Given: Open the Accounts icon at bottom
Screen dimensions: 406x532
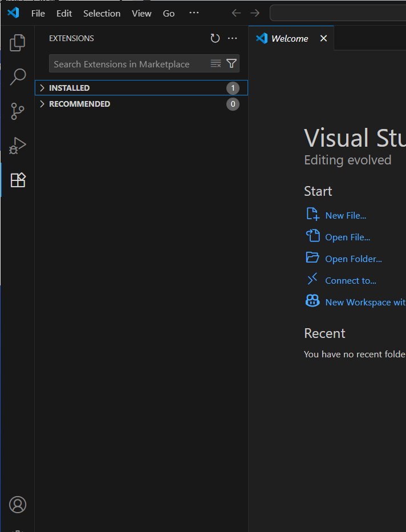Looking at the screenshot, I should point(18,505).
